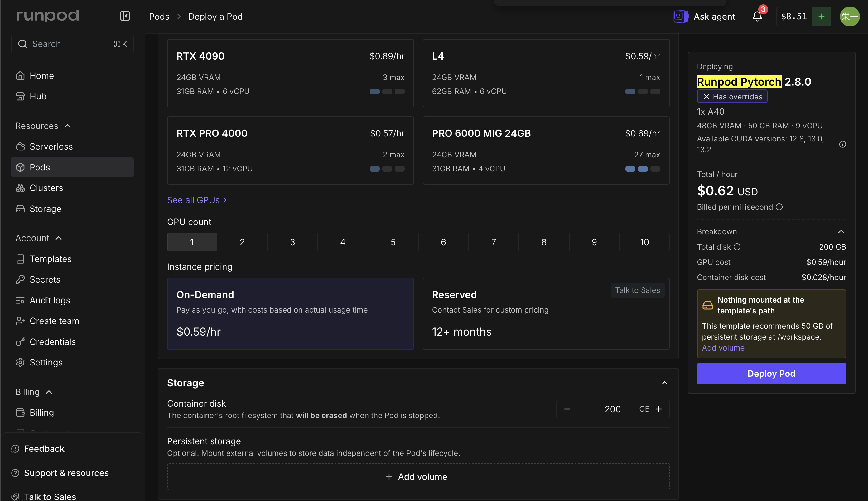
Task: Increase container disk with plus
Action: [x=659, y=409]
